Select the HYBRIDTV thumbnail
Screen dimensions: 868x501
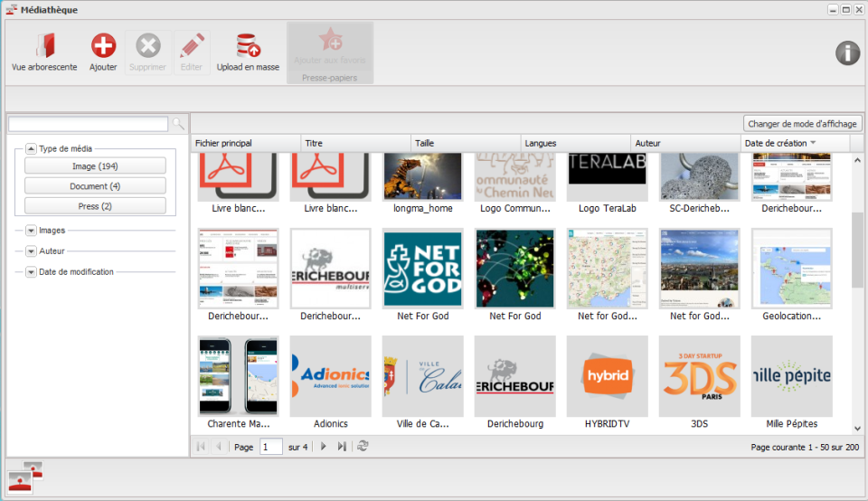(x=608, y=376)
